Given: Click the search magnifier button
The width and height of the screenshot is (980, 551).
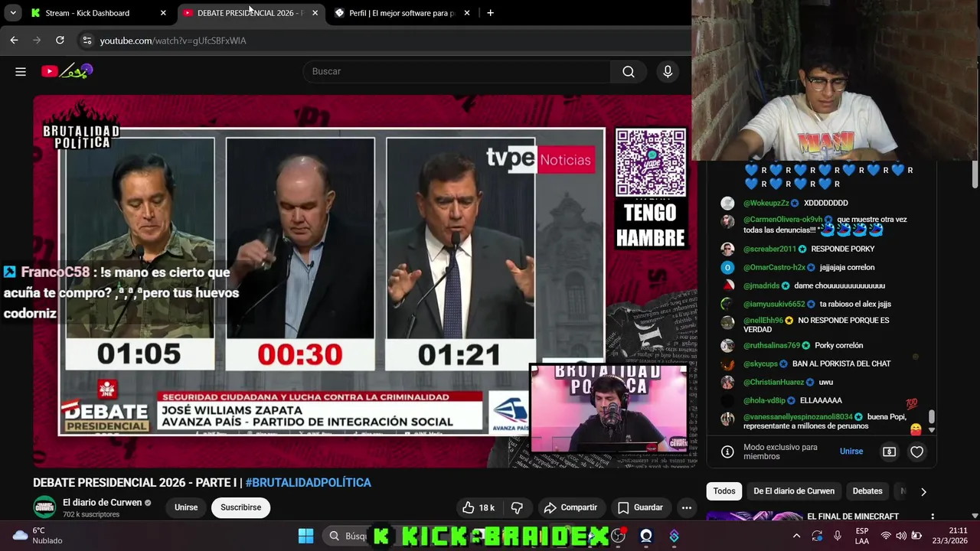Looking at the screenshot, I should click(x=629, y=71).
